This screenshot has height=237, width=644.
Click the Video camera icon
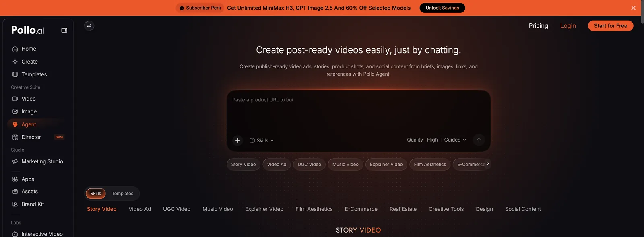click(15, 99)
